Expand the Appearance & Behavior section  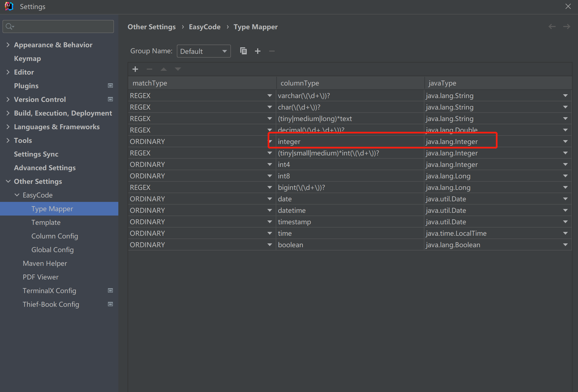(x=8, y=45)
